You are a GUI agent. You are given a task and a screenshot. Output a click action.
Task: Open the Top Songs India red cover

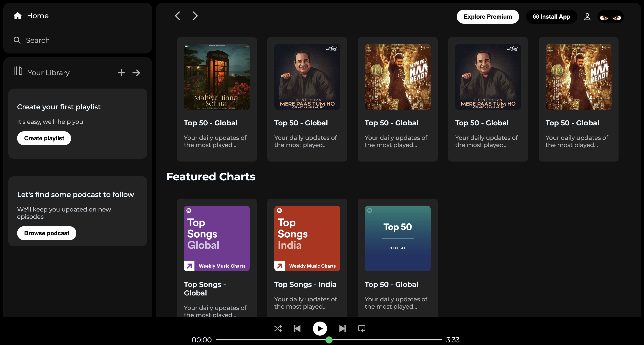pyautogui.click(x=307, y=238)
